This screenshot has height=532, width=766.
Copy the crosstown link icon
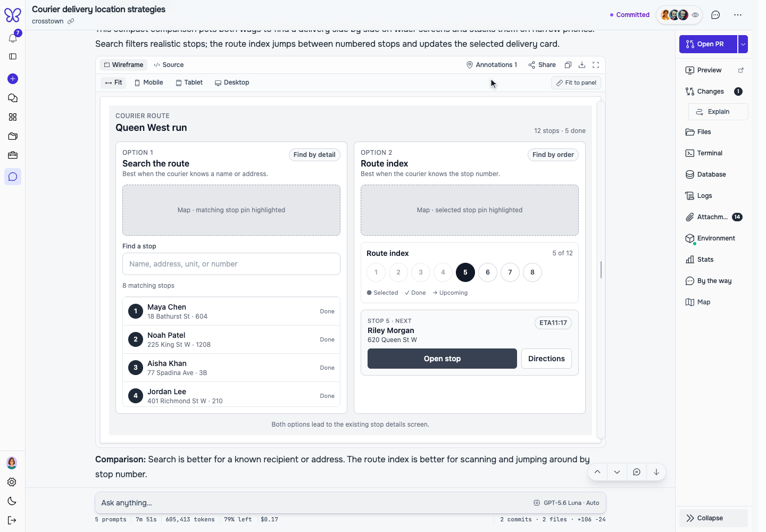tap(71, 21)
